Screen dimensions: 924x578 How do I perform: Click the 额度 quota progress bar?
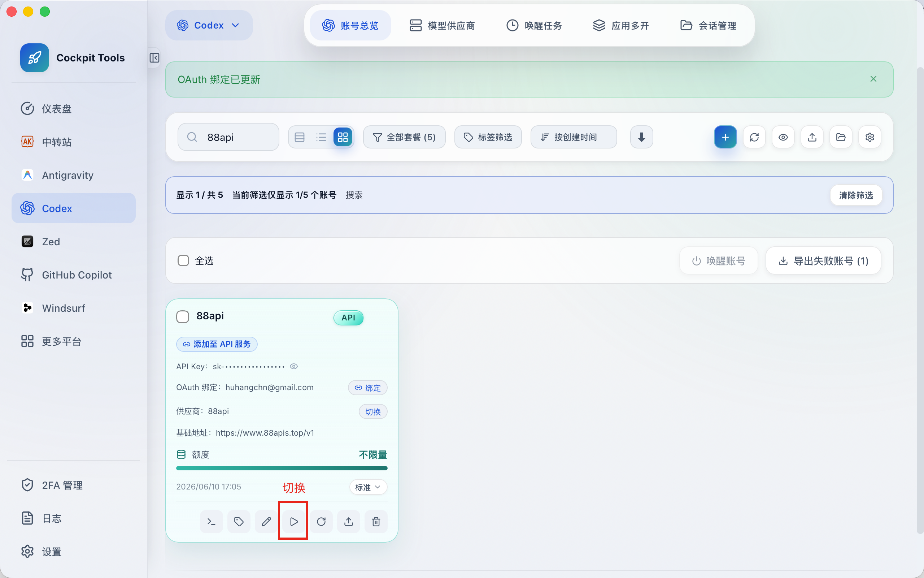282,468
